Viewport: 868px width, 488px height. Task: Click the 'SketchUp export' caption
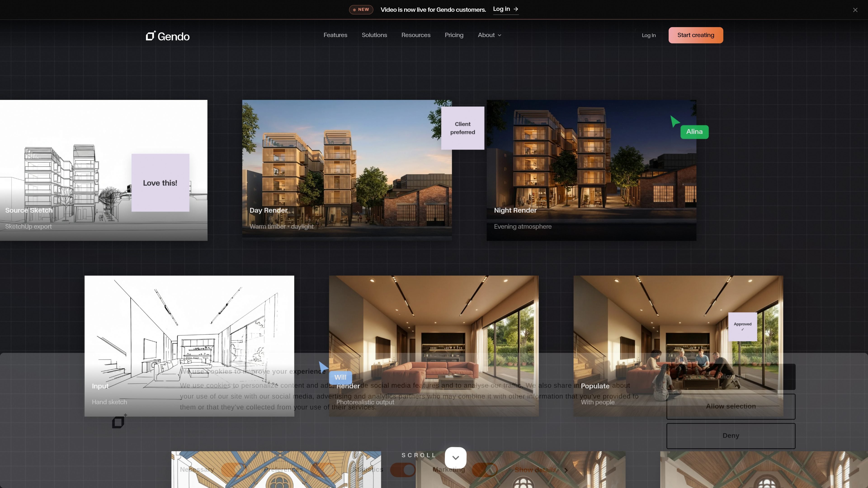pyautogui.click(x=28, y=226)
